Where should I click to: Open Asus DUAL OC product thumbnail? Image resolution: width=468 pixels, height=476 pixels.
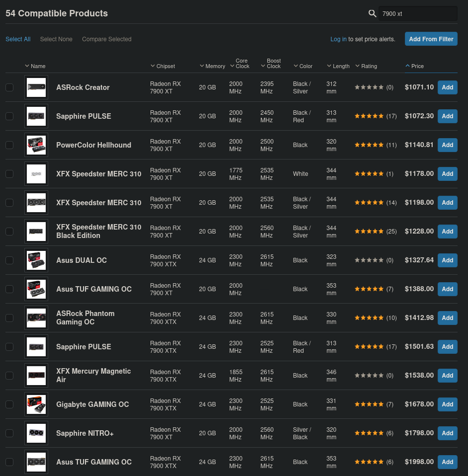pos(36,260)
